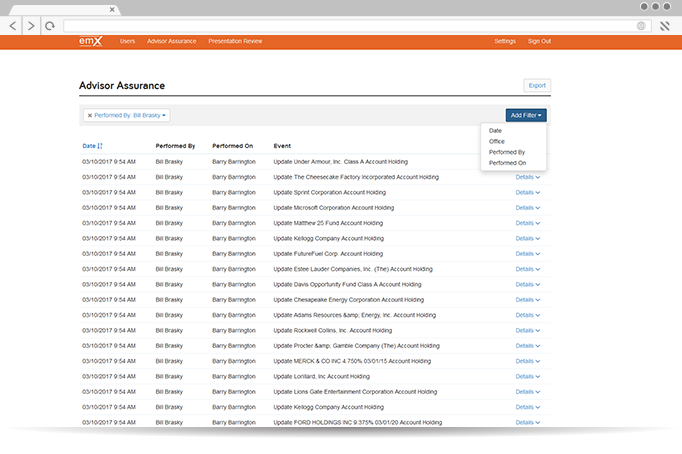Close the browser tab with the X
Image resolution: width=682 pixels, height=454 pixels.
point(112,9)
